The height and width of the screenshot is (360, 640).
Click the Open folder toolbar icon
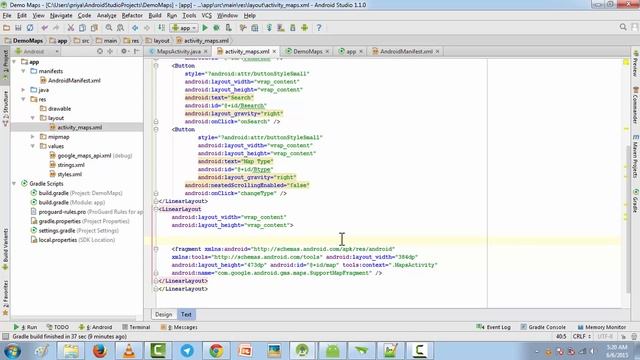[x=7, y=28]
